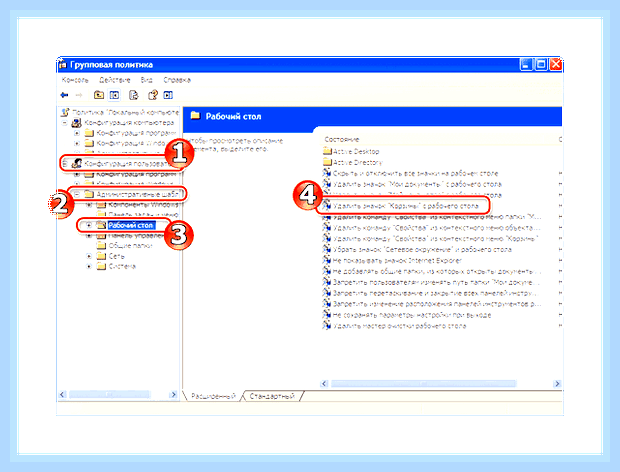The width and height of the screenshot is (620, 472).
Task: Click the tree pane horizontal scrollbar thumb
Action: (x=110, y=394)
